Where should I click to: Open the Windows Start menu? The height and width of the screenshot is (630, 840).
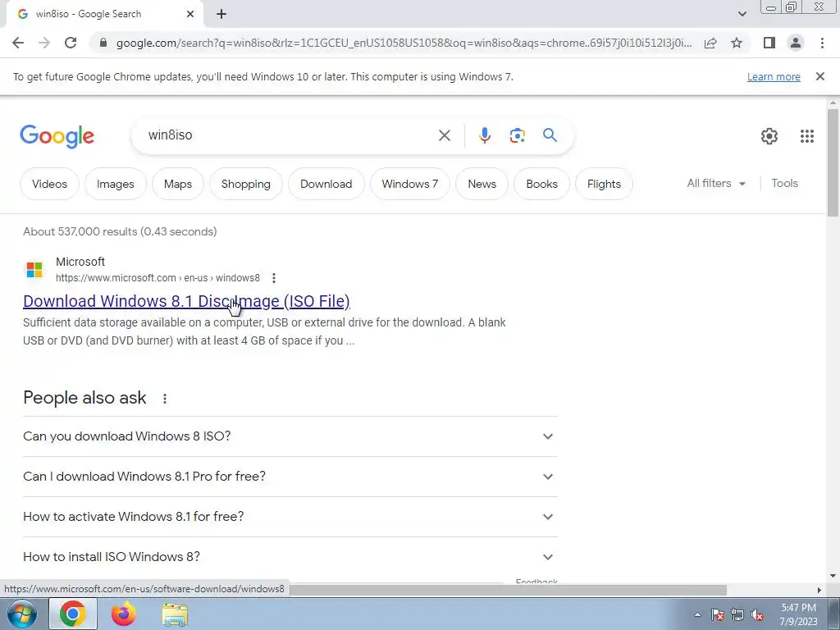tap(21, 614)
